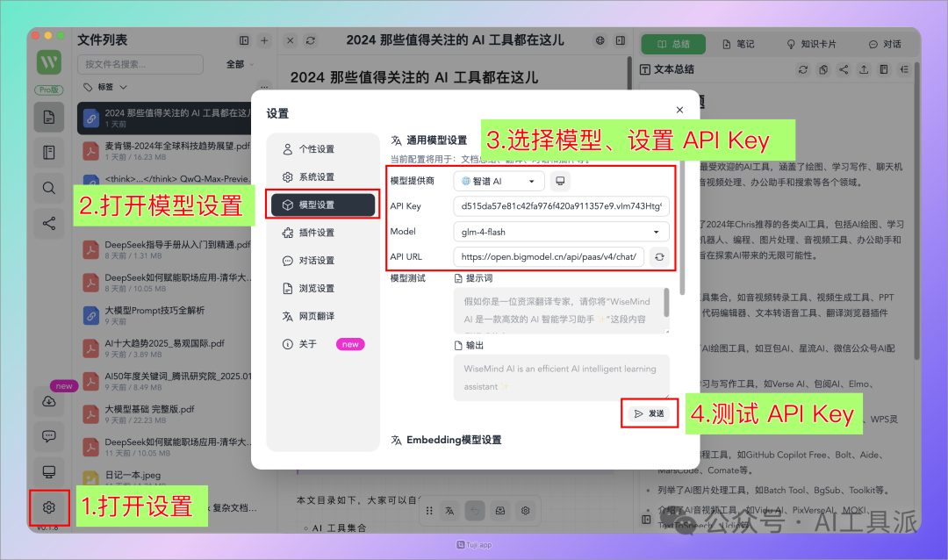Click the monitor icon in left sidebar

coord(49,471)
